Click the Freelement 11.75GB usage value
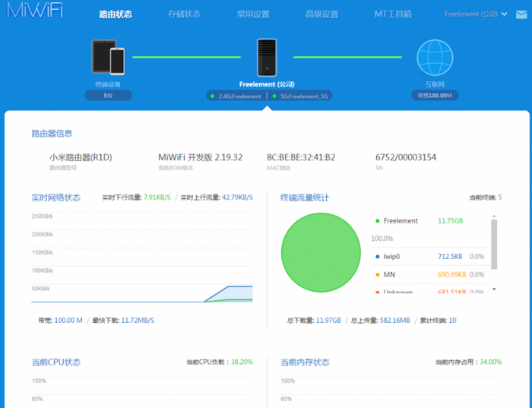 450,221
